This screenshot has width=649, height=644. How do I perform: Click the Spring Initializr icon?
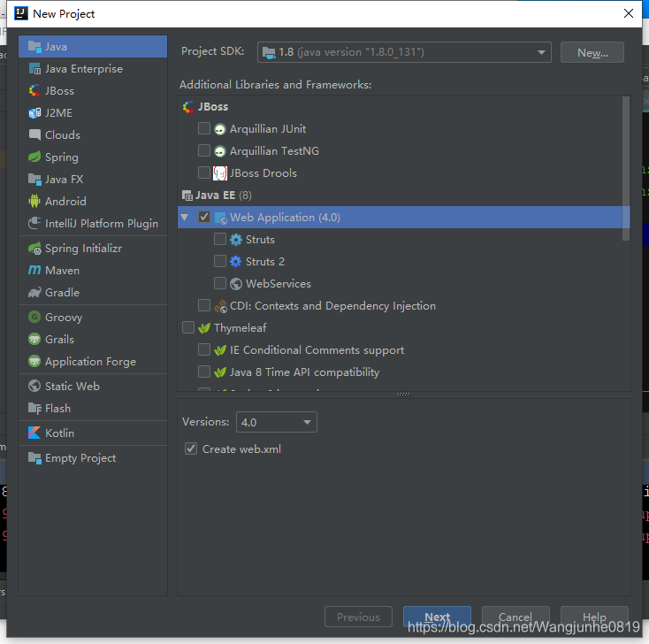click(34, 248)
